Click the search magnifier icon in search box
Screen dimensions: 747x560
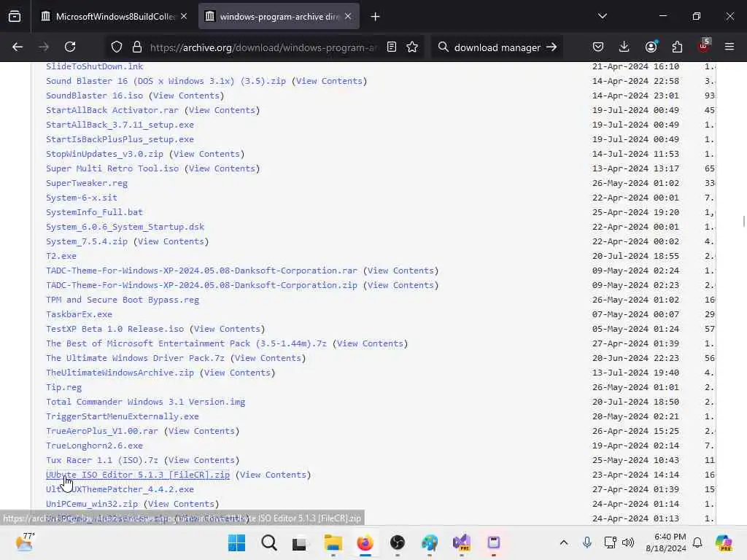pyautogui.click(x=443, y=47)
